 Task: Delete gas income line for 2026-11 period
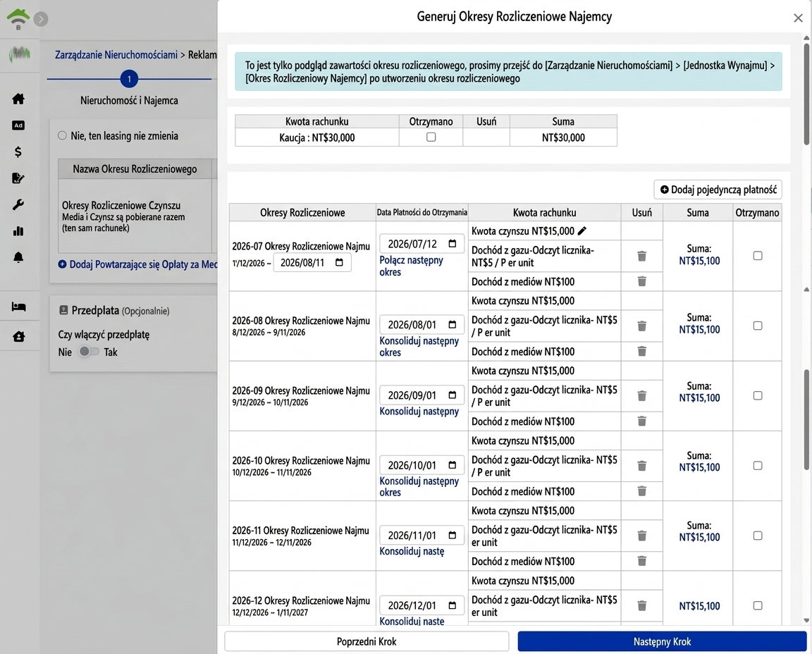tap(641, 536)
